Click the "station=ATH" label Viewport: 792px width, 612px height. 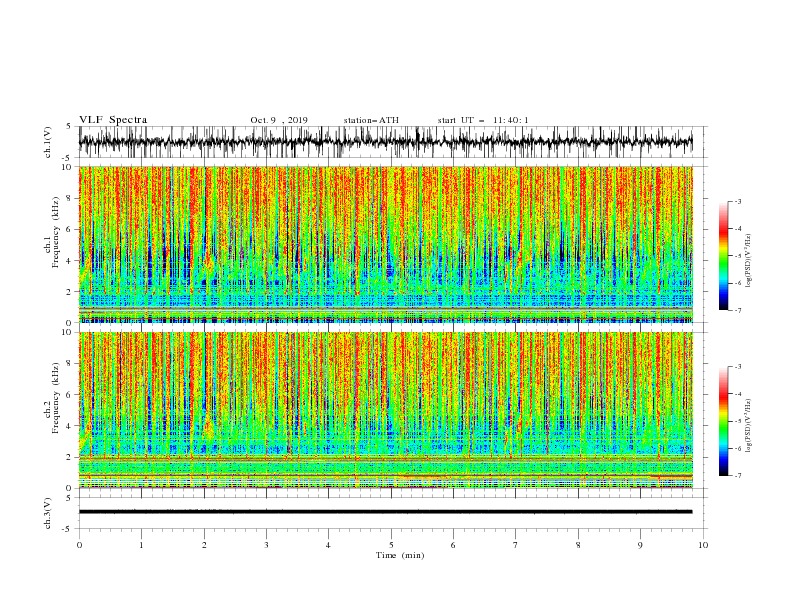371,120
